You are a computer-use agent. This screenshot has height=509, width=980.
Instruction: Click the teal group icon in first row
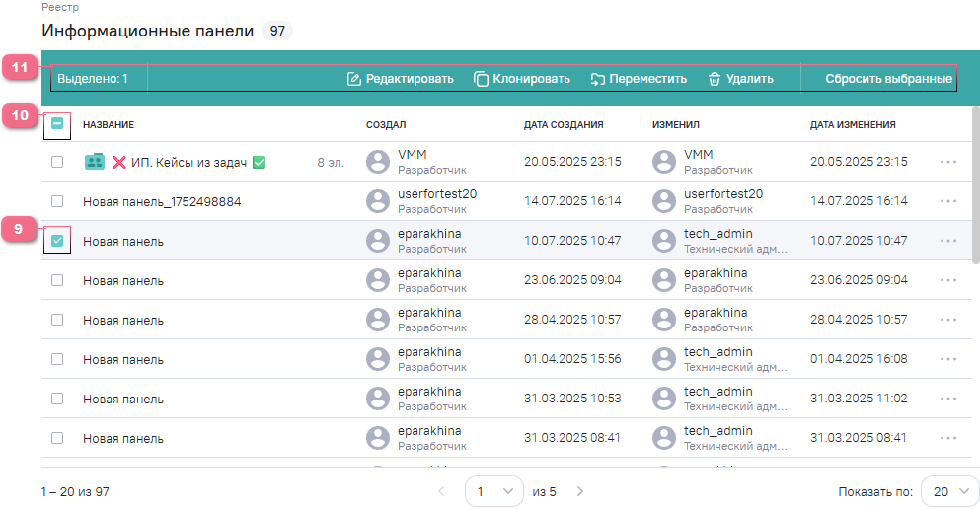[94, 162]
